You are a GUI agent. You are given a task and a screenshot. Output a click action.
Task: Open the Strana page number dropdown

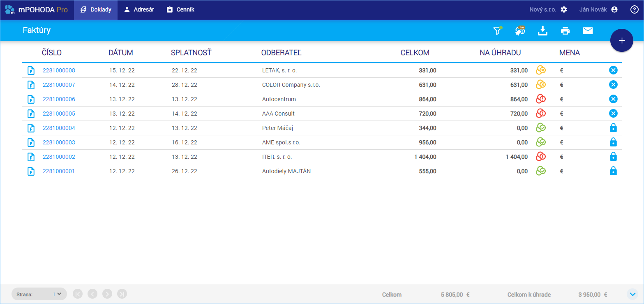point(57,294)
